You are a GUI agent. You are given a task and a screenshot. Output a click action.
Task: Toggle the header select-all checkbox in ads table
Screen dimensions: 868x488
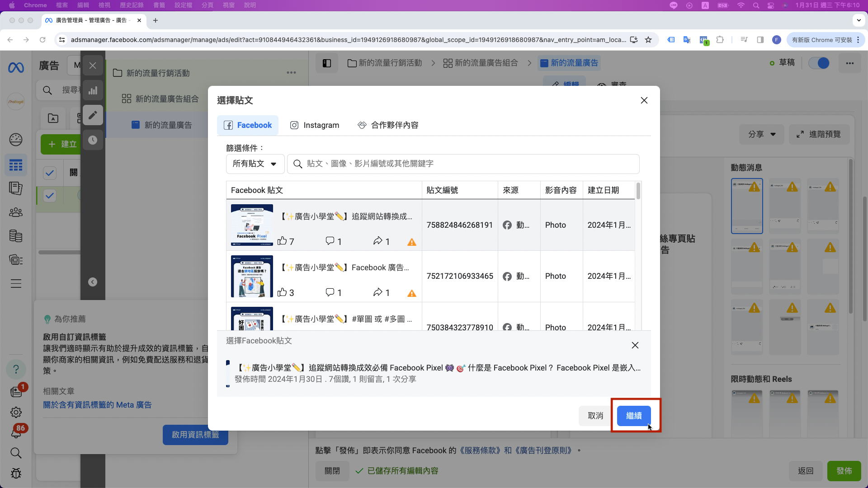click(x=50, y=173)
